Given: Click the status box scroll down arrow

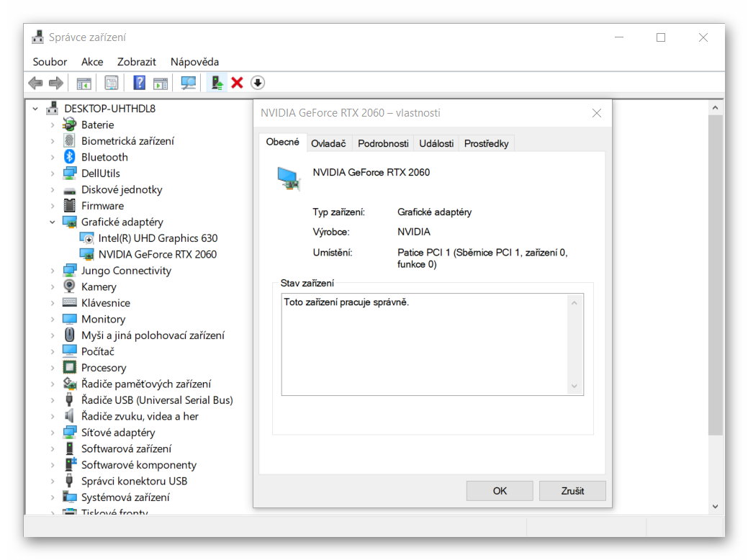Looking at the screenshot, I should [574, 387].
